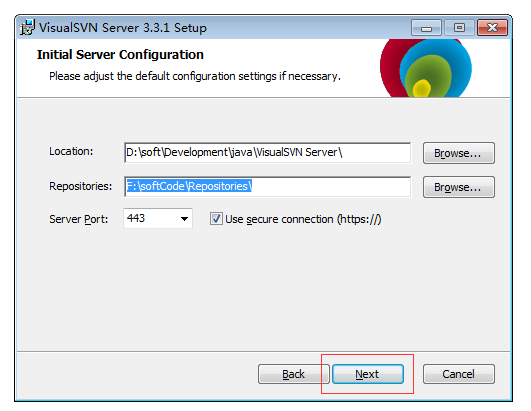This screenshot has height=411, width=531.
Task: Close the VisualSVN Setup window
Action: coord(492,27)
